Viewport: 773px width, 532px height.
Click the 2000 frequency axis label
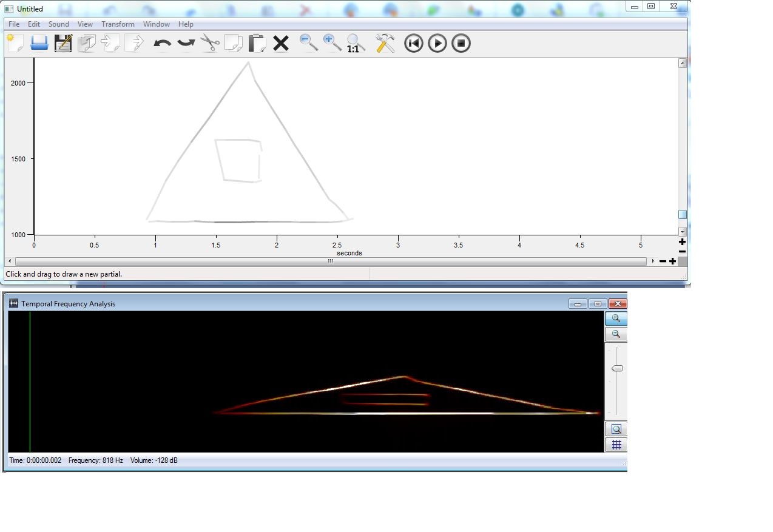coord(18,83)
